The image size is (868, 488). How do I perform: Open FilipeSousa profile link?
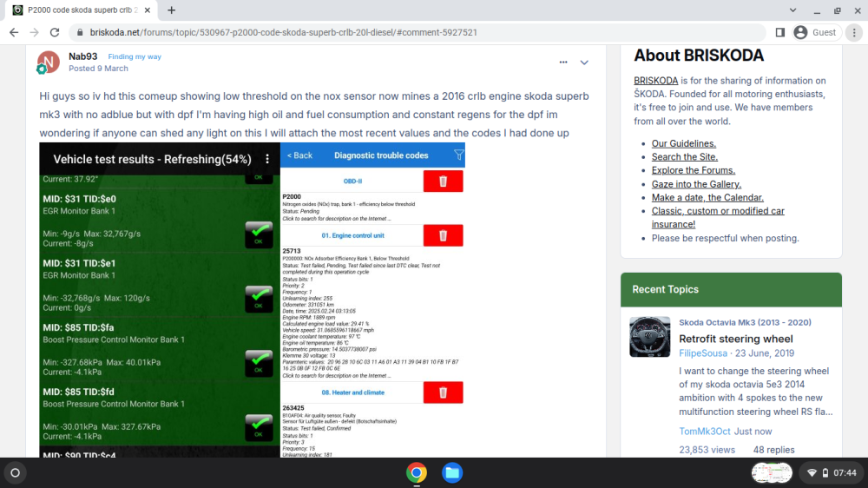point(703,353)
